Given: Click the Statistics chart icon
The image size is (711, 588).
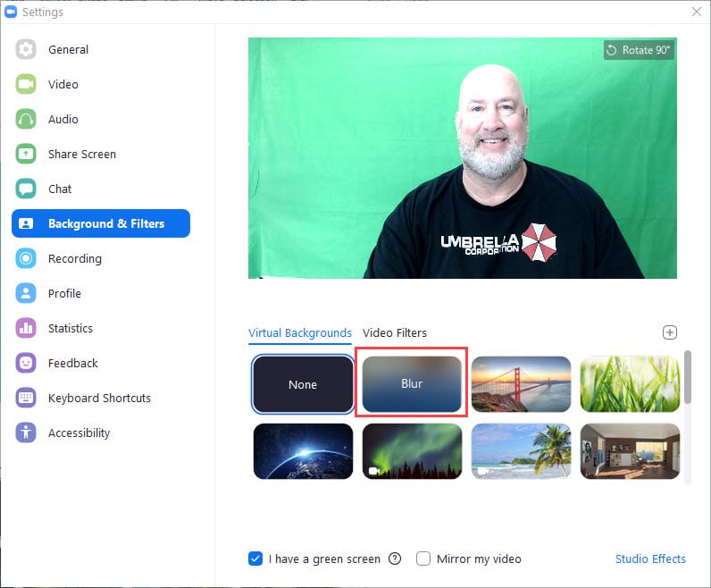Looking at the screenshot, I should [x=26, y=329].
